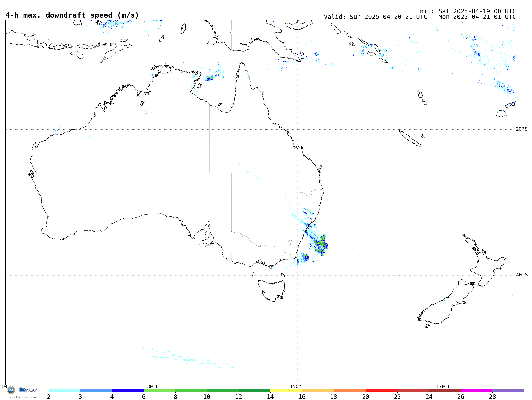Click the '20°S' latitude label

click(x=522, y=129)
